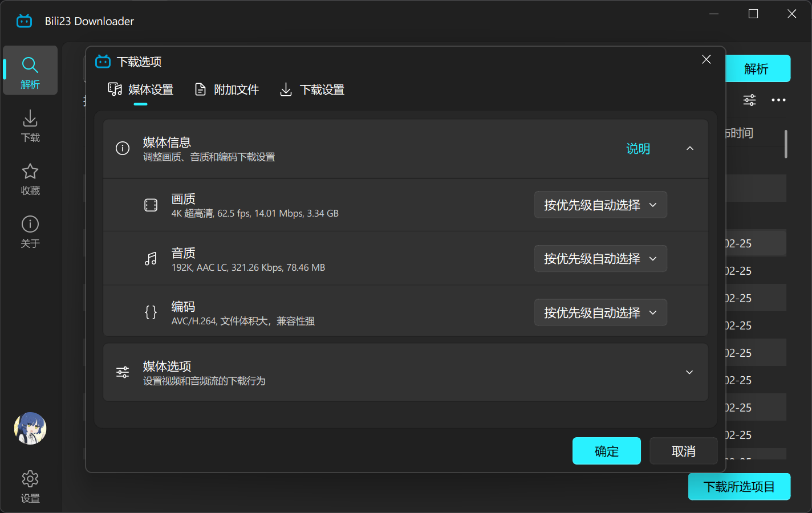Close the 下载选项 dialog
This screenshot has height=513, width=812.
[706, 59]
